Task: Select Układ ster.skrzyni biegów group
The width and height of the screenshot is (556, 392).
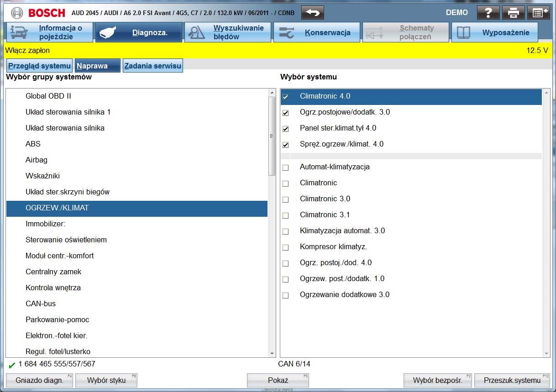Action: tap(137, 192)
